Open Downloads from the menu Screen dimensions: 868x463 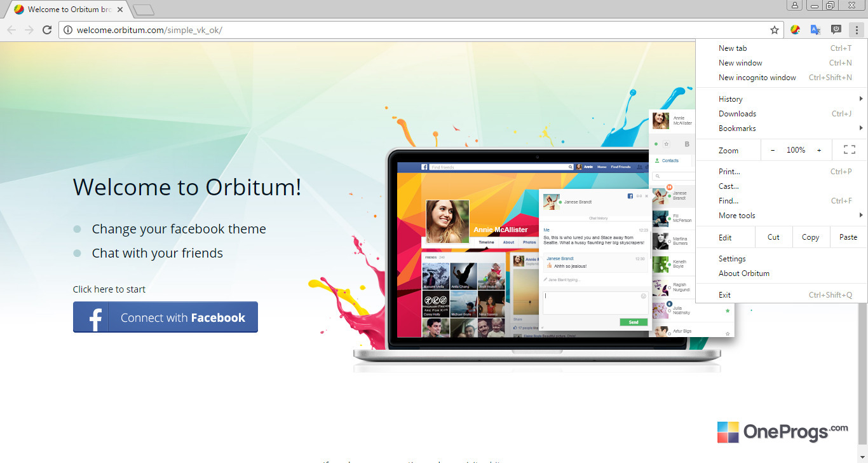[782, 114]
